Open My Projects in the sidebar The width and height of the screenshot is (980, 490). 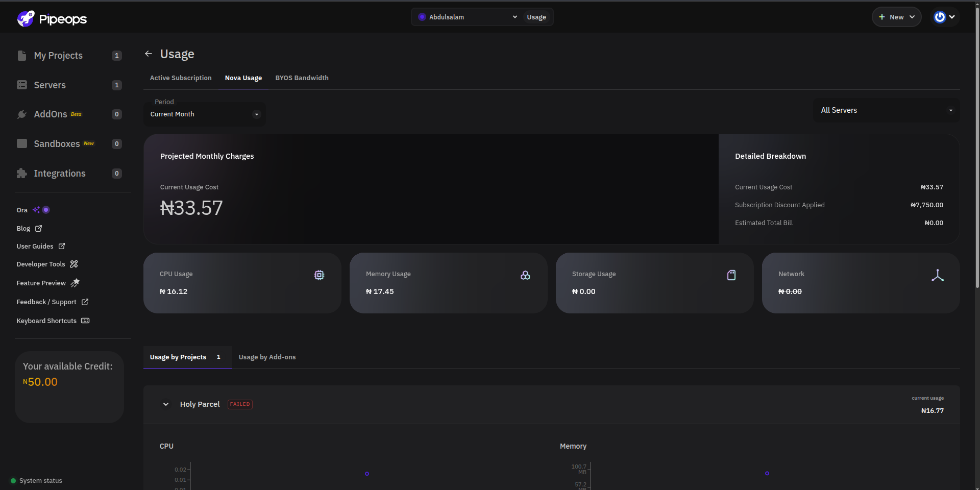(69, 56)
